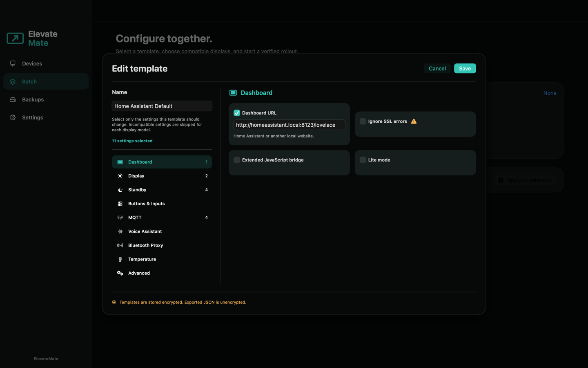Click the Display sun icon in category list
The image size is (588, 368).
pos(120,176)
